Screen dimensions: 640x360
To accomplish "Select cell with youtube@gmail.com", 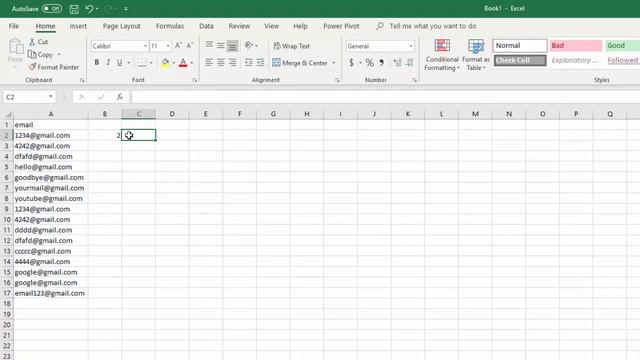I will pos(51,199).
